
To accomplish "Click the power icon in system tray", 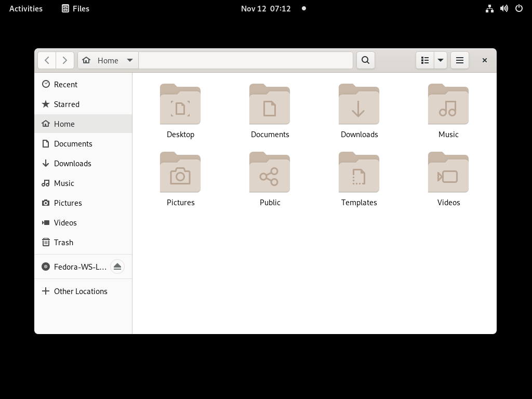I will 519,8.
